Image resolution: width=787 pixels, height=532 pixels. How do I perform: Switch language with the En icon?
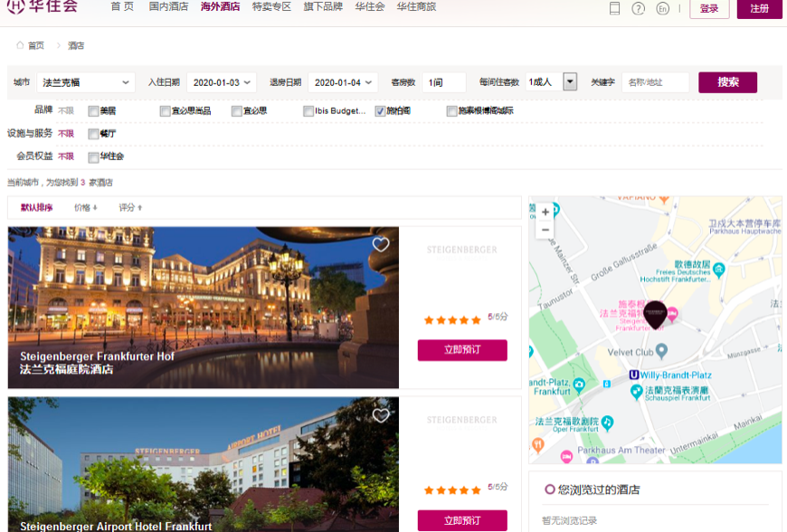point(662,8)
